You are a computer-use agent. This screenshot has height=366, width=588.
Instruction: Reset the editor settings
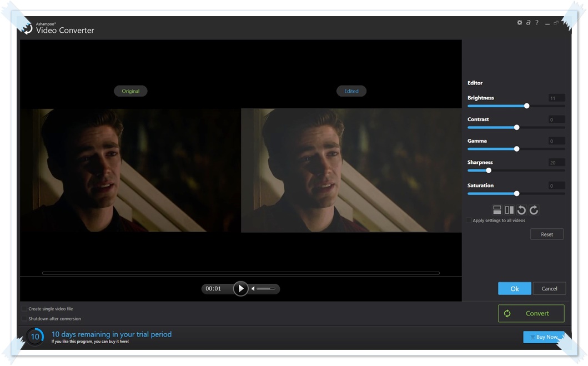[x=547, y=234]
